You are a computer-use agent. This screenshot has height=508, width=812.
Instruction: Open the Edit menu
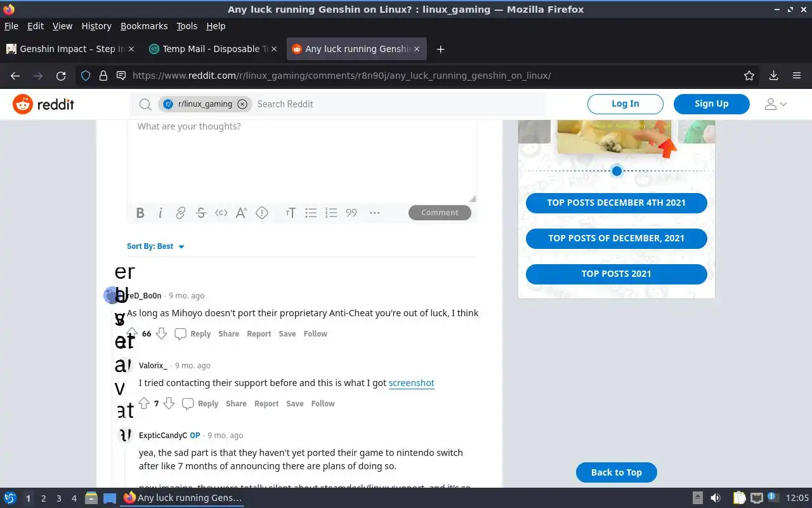coord(36,26)
